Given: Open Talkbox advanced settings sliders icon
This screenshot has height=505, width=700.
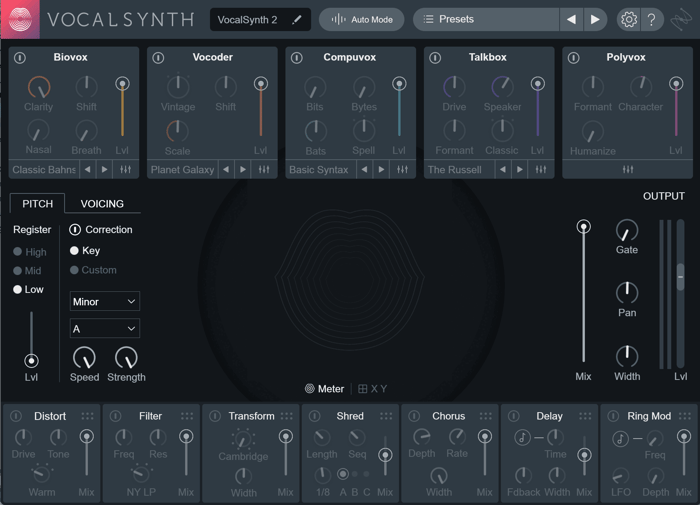Looking at the screenshot, I should (541, 170).
